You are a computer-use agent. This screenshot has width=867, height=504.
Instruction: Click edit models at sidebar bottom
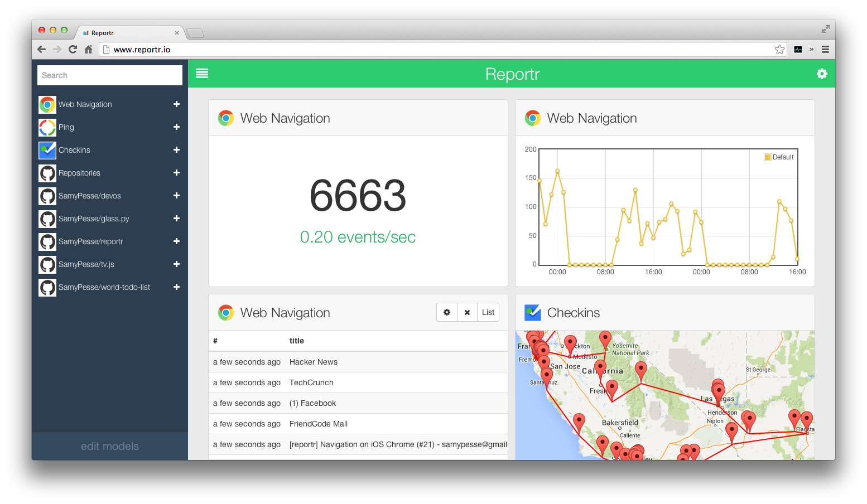coord(110,446)
